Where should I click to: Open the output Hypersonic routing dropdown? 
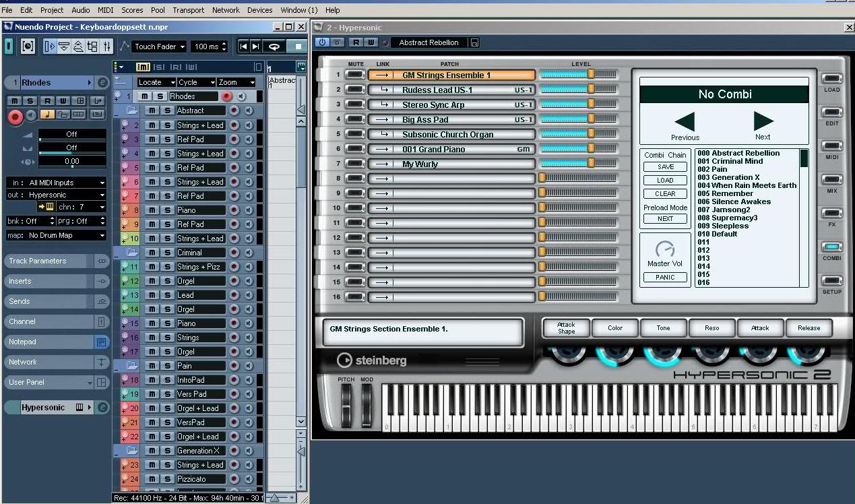[56, 195]
